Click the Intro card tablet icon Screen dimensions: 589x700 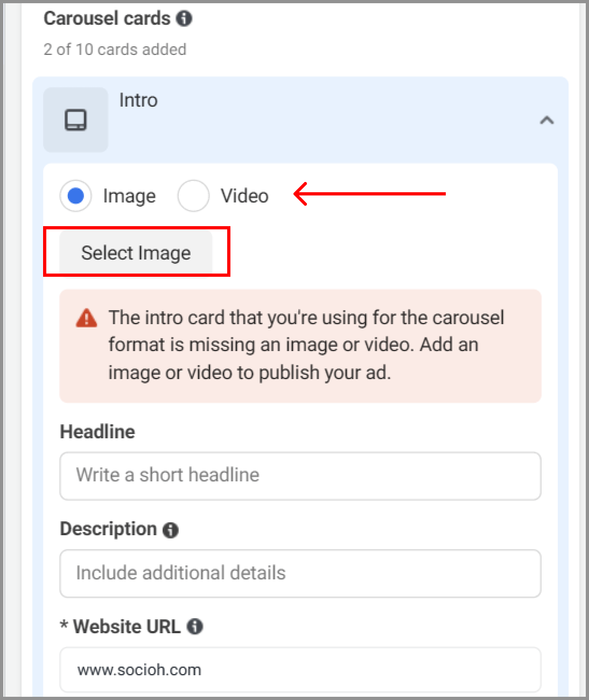coord(75,120)
